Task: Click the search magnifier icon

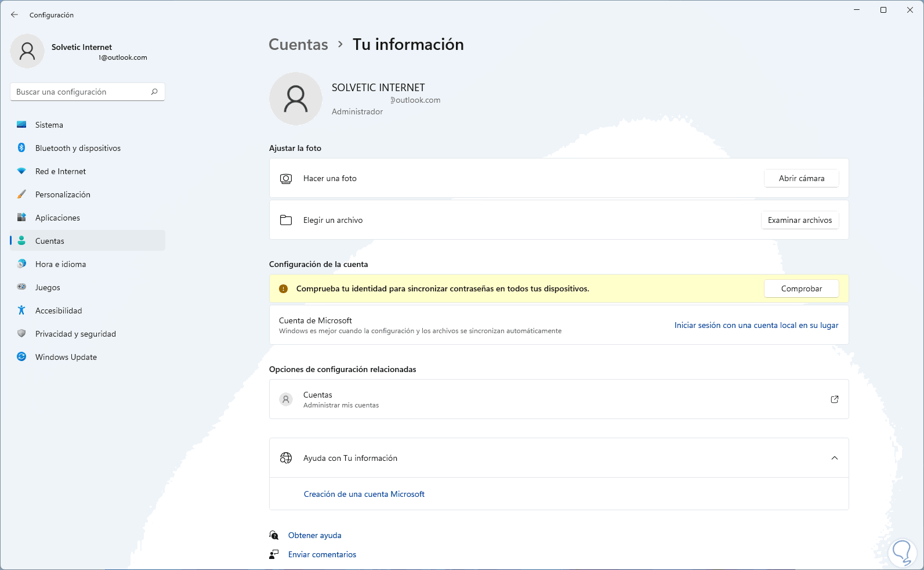Action: [154, 92]
